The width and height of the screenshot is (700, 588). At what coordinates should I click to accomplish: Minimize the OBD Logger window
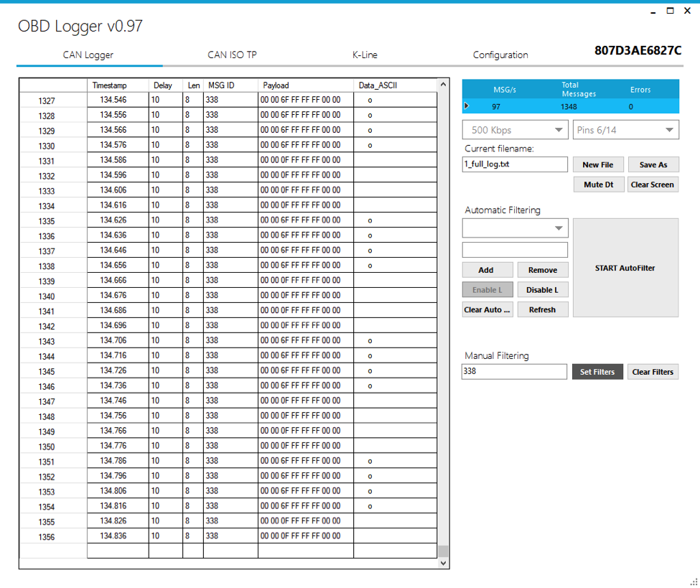pyautogui.click(x=653, y=11)
